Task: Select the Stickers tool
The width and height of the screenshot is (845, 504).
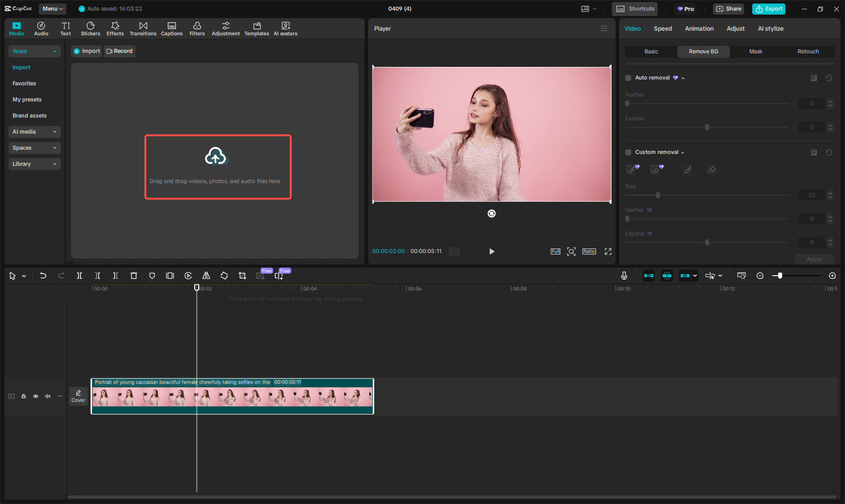Action: click(x=91, y=28)
